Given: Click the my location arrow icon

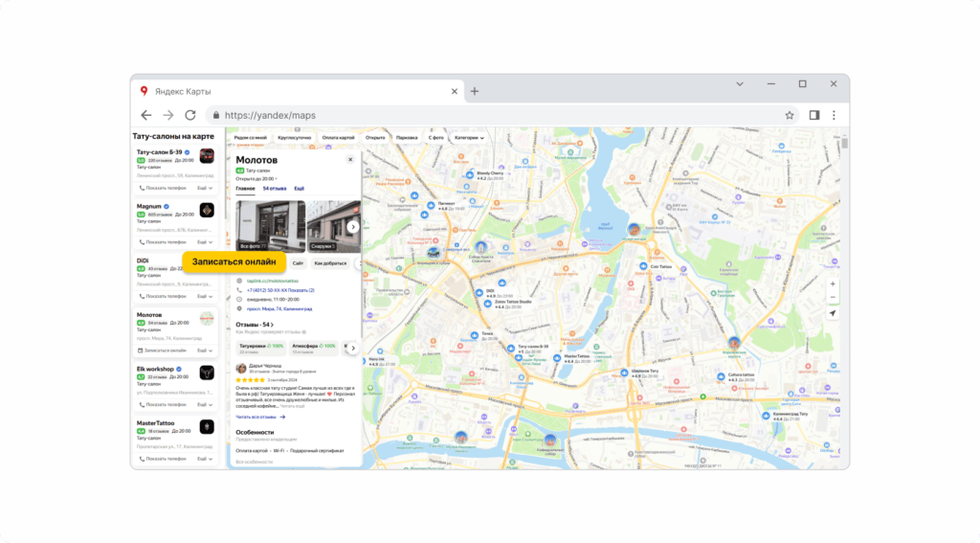Looking at the screenshot, I should [x=833, y=313].
